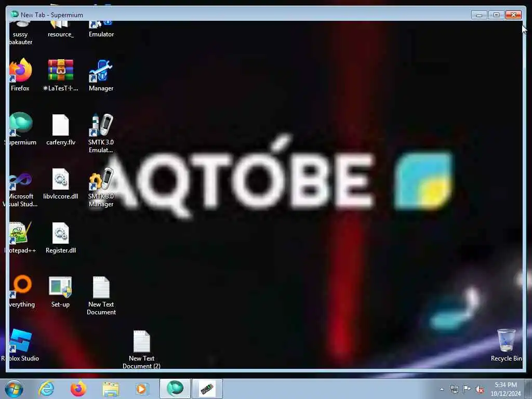The image size is (532, 399).
Task: Open the LaTesT WinRAR archive icon
Action: pyautogui.click(x=61, y=74)
